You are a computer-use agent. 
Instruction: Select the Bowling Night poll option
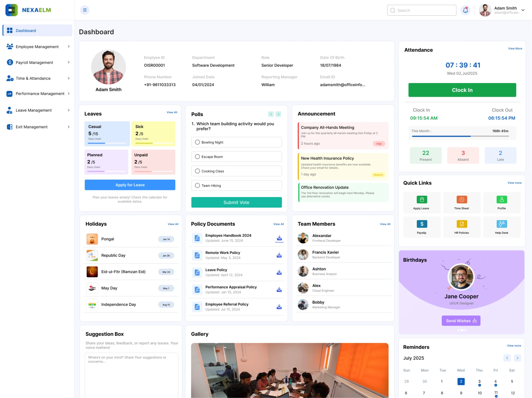pos(197,142)
